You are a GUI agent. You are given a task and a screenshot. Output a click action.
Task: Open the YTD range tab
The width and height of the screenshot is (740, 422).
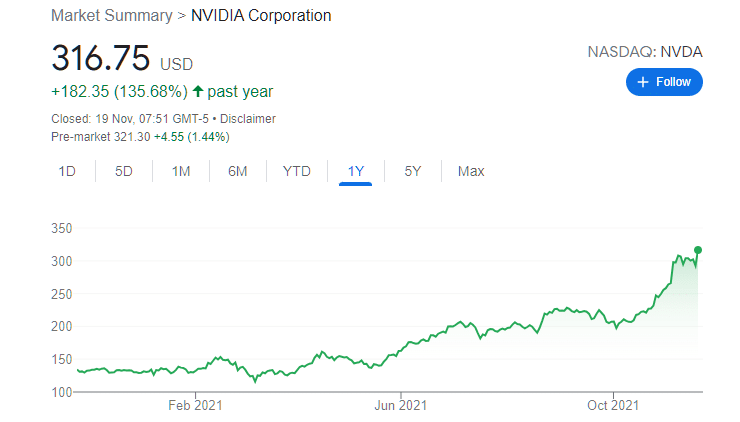pyautogui.click(x=296, y=171)
